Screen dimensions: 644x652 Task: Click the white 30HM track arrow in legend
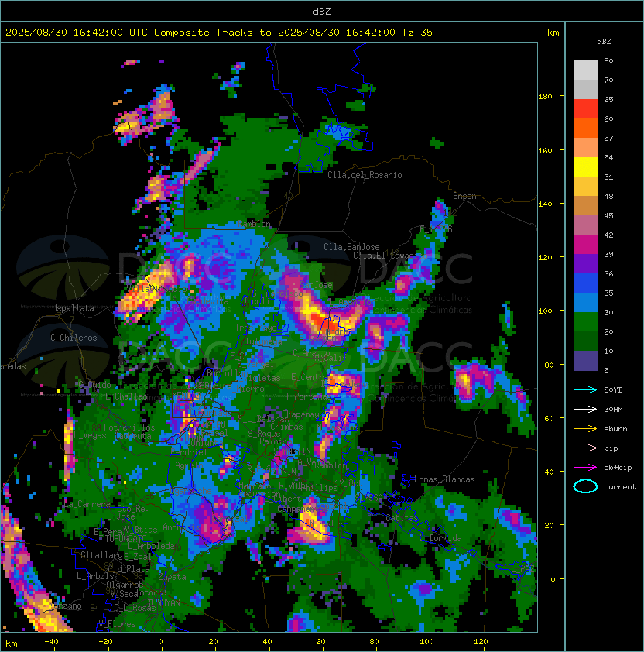point(585,409)
